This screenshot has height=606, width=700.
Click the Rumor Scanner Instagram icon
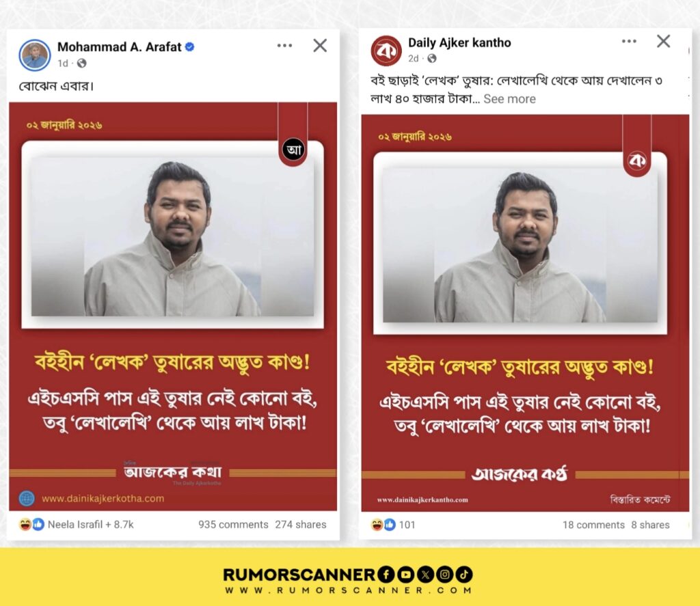[444, 575]
